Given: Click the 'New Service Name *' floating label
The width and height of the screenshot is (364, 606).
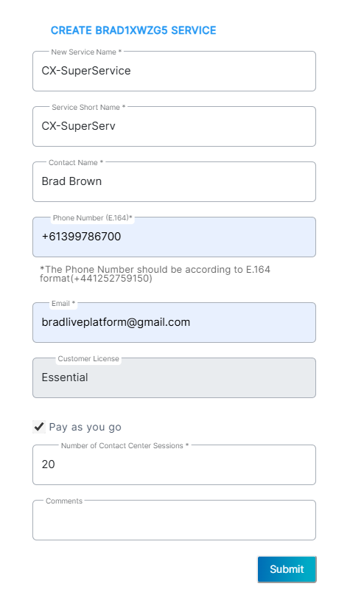Looking at the screenshot, I should click(86, 52).
